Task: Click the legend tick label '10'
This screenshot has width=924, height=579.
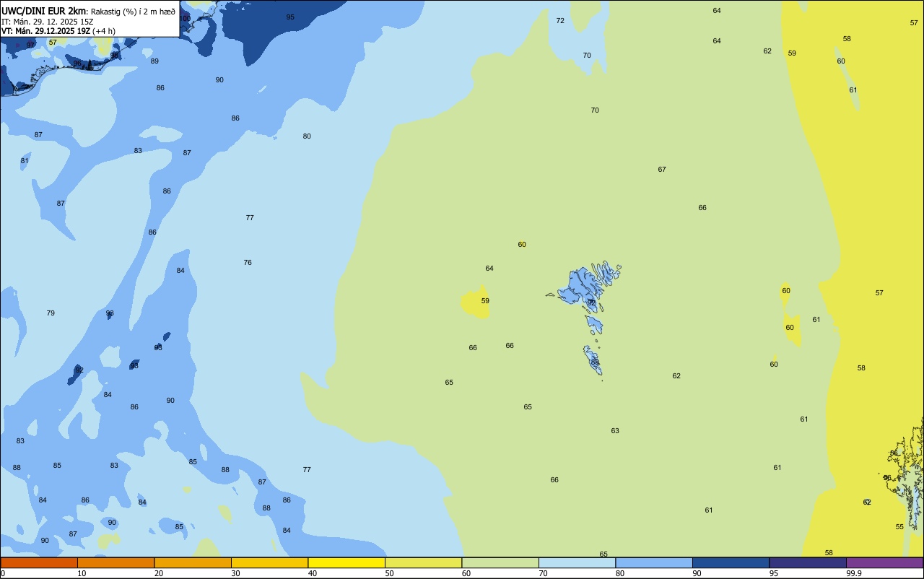Action: [x=82, y=573]
